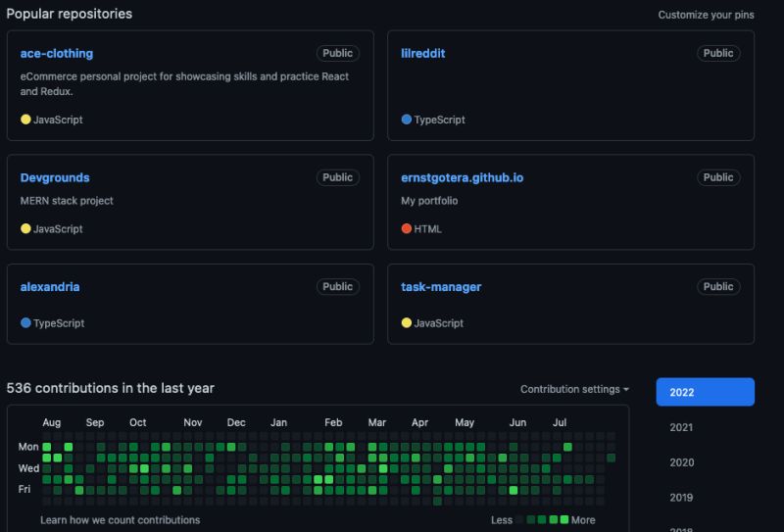The image size is (784, 532).
Task: Click the blue TypeScript dot on alexandria
Action: [x=26, y=323]
